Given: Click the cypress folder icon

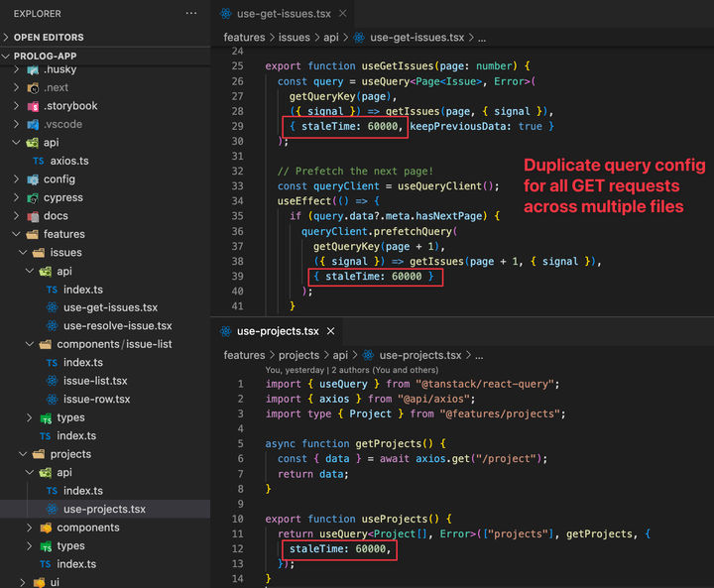Looking at the screenshot, I should (x=33, y=197).
